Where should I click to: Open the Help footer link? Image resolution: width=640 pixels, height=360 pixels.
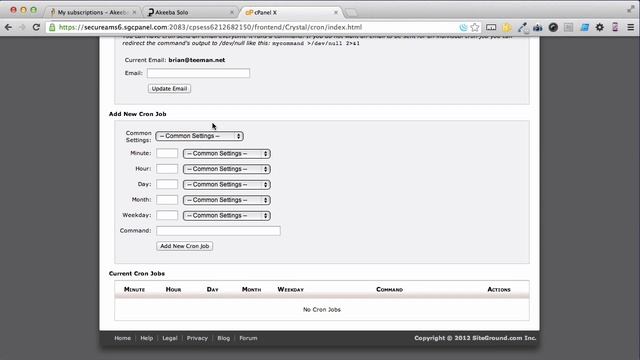[x=147, y=338]
